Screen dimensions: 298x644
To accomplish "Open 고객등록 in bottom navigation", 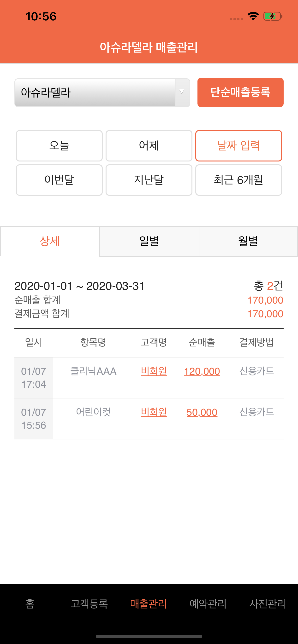I will coord(89,604).
